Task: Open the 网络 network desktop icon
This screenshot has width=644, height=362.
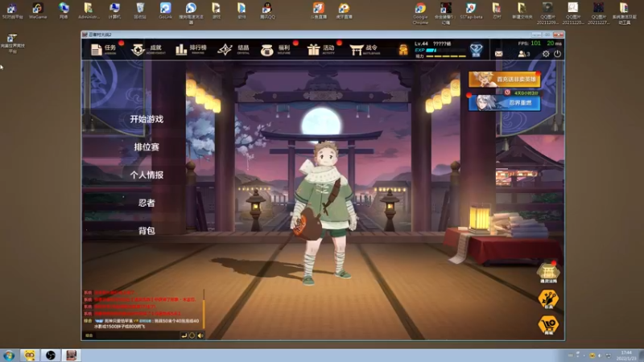Action: (x=64, y=10)
